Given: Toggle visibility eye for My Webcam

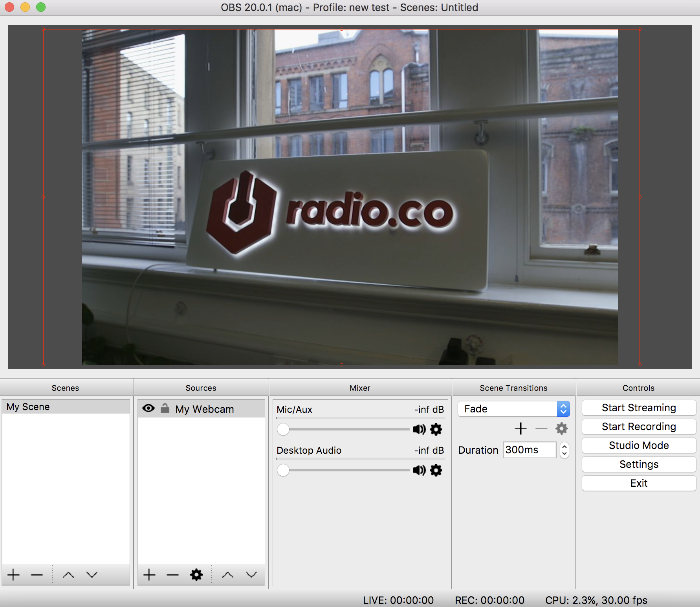Looking at the screenshot, I should tap(148, 408).
